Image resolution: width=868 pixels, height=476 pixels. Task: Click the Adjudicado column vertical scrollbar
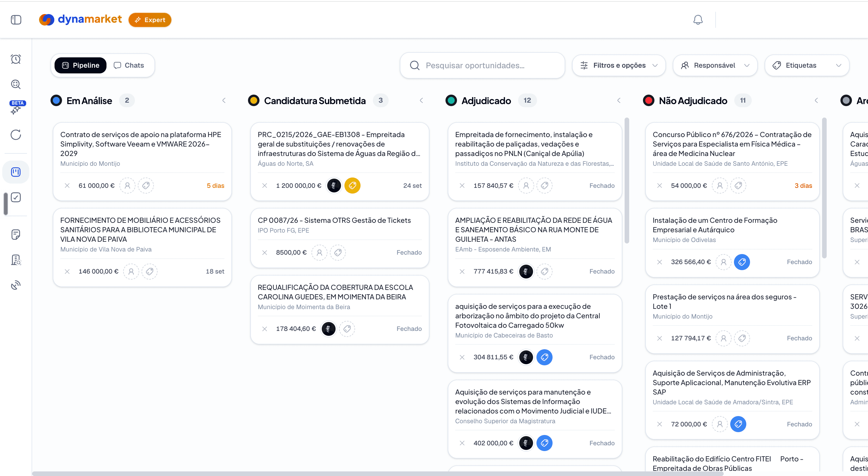click(627, 180)
